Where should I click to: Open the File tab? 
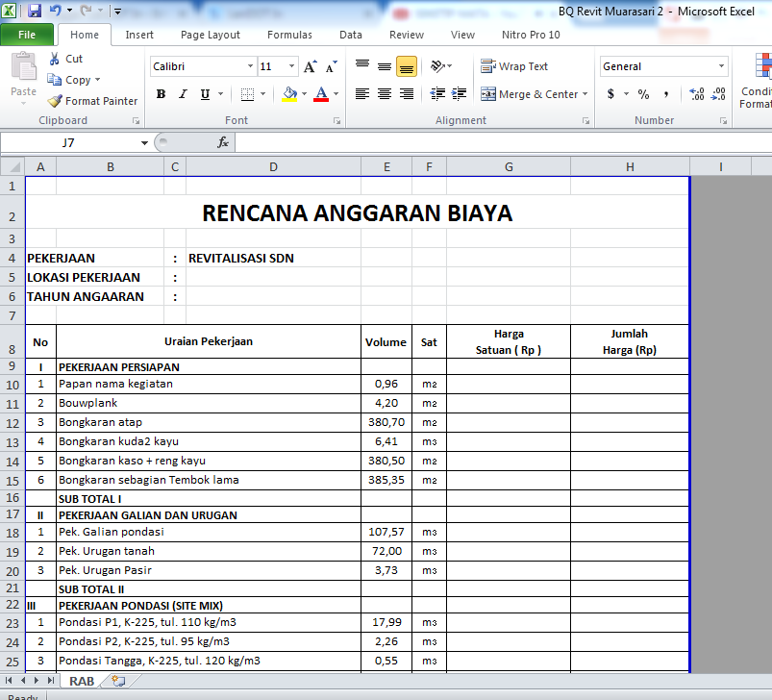27,35
